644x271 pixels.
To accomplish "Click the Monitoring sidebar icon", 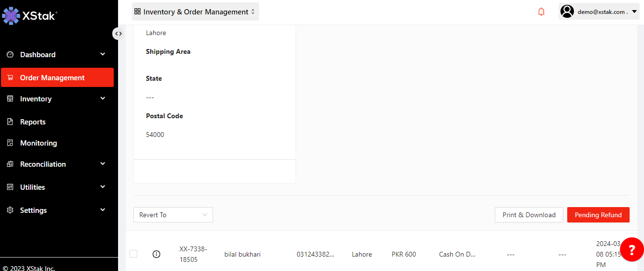I will pos(10,143).
